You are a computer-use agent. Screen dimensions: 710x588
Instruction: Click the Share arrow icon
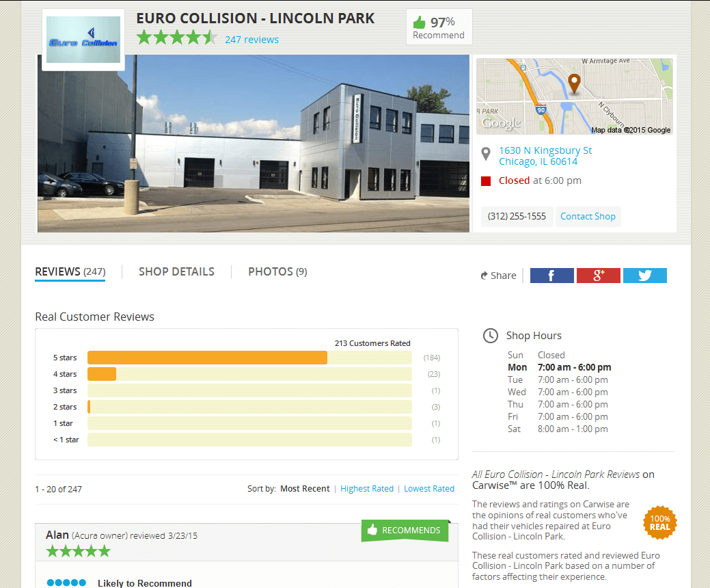point(484,276)
